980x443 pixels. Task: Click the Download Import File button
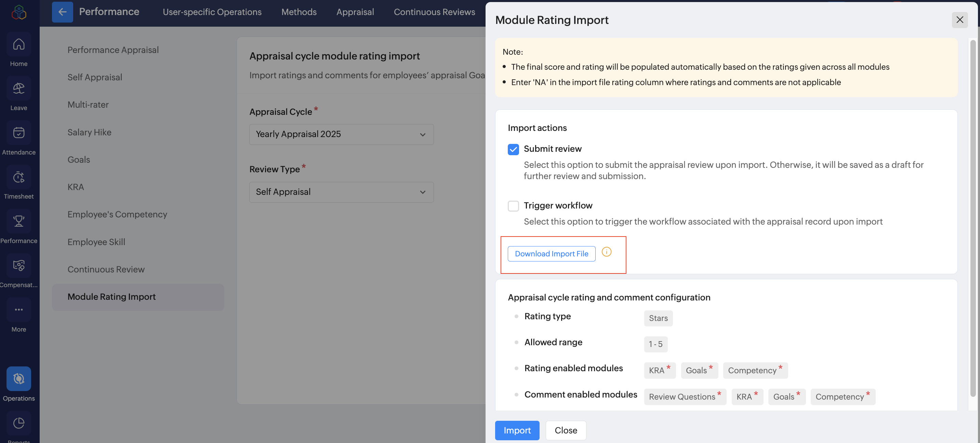[551, 254]
